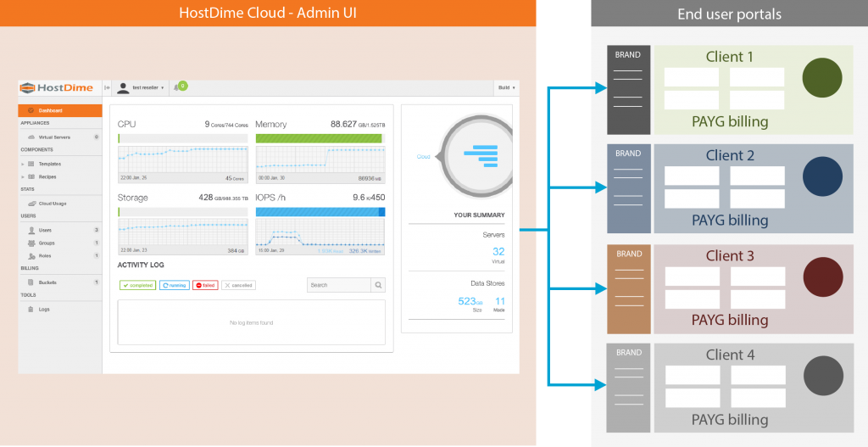Screen dimensions: 868x447
Task: Collapse the sidebar with the arrow icon
Action: [x=108, y=87]
